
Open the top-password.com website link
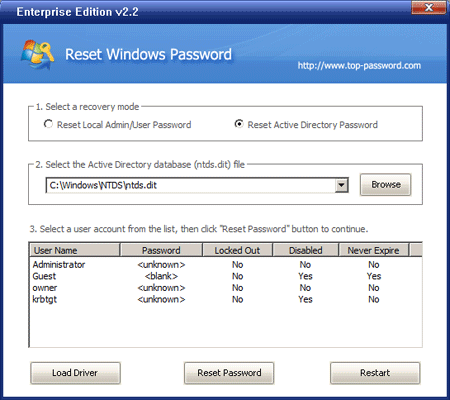click(x=359, y=65)
